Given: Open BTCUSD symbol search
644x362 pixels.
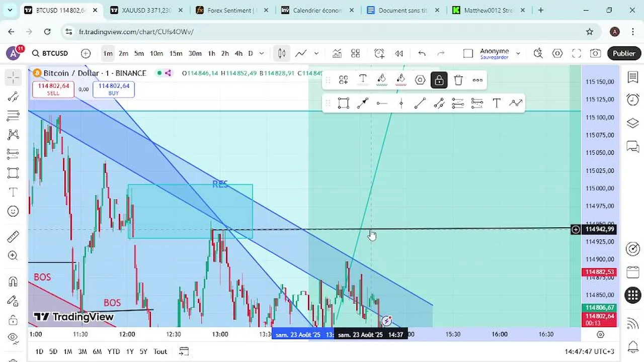Looking at the screenshot, I should [50, 53].
